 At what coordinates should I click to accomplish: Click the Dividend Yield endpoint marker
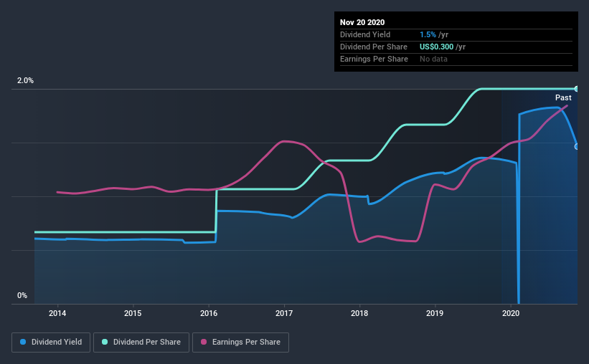coord(576,147)
